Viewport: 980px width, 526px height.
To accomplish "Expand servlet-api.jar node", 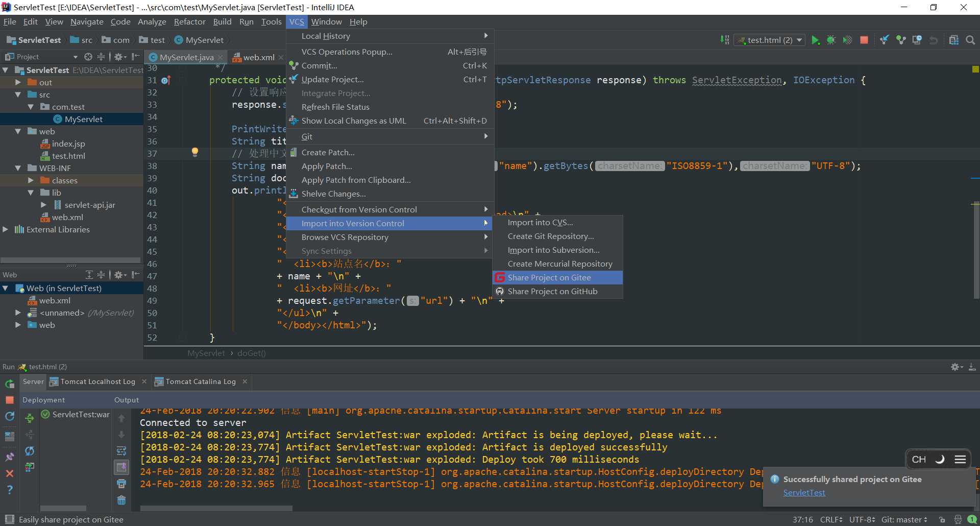I will click(x=43, y=205).
